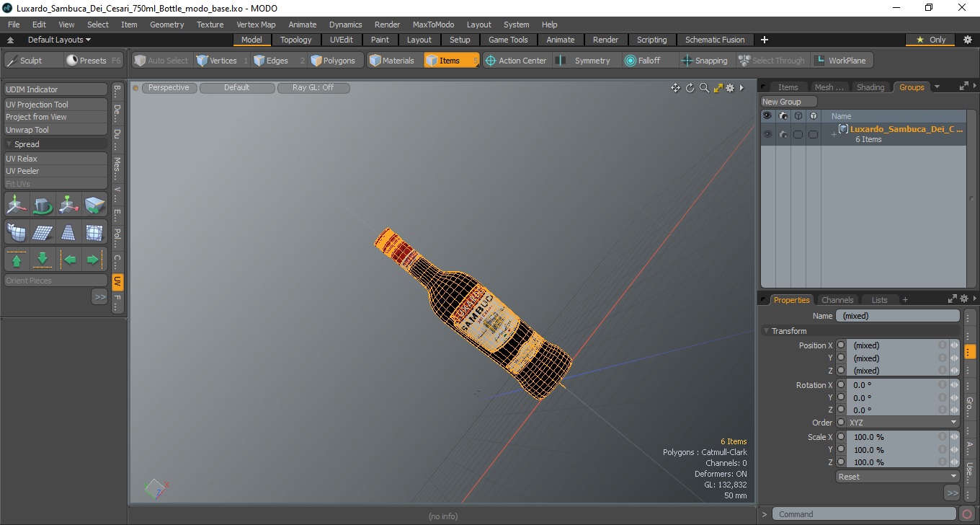Toggle Scale X channel keyframe circle

coord(840,437)
